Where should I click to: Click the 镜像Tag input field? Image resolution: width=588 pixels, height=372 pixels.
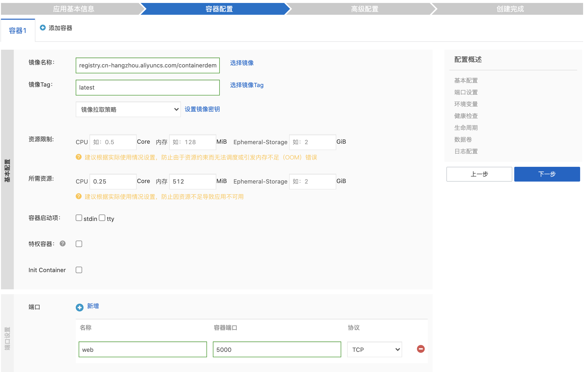tap(147, 88)
